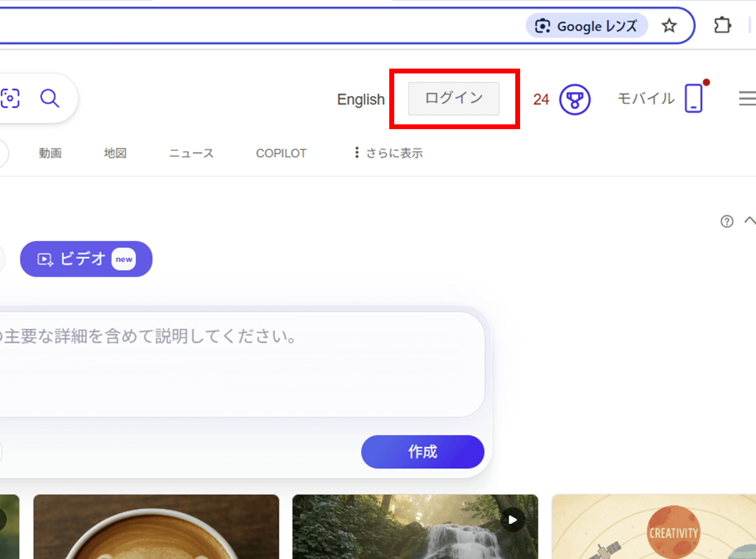
Task: Switch to the 動画 tab
Action: click(50, 153)
